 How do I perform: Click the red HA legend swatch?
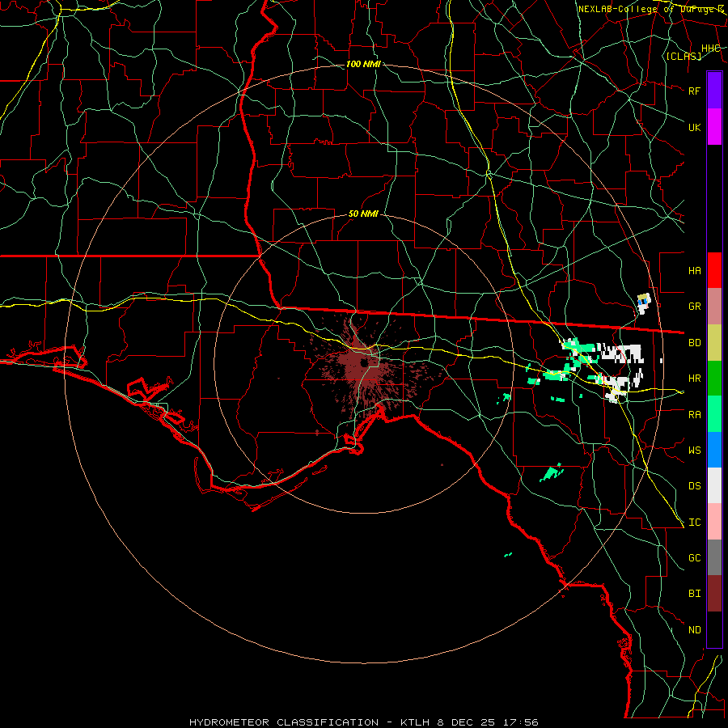pos(714,270)
